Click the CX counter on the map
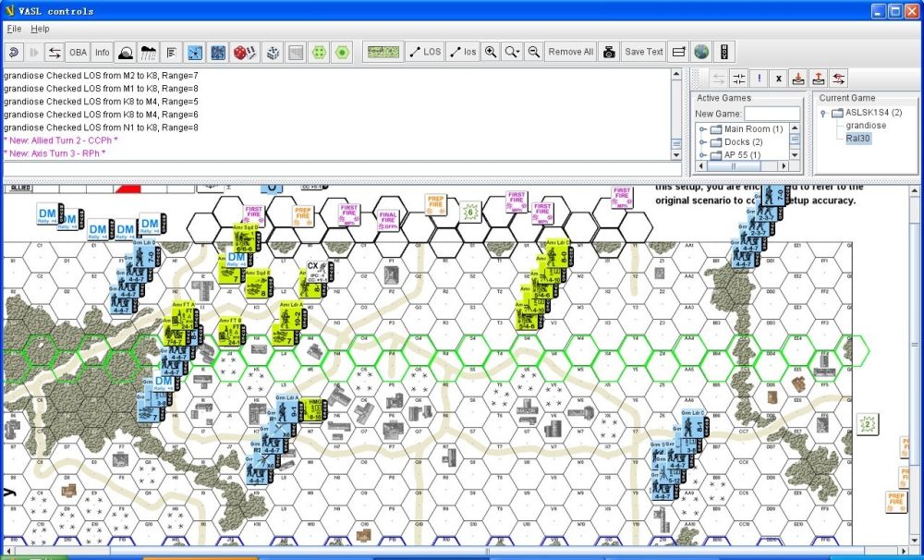 point(317,271)
